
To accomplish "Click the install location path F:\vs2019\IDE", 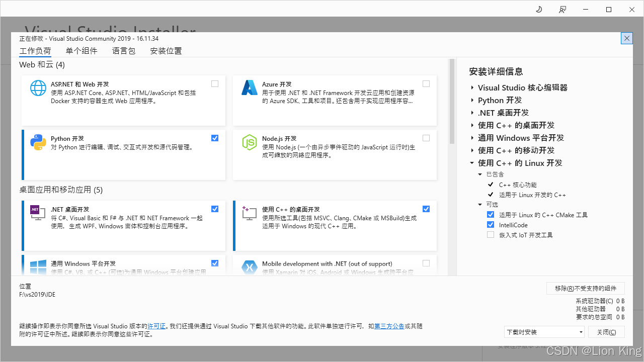I will (x=37, y=295).
